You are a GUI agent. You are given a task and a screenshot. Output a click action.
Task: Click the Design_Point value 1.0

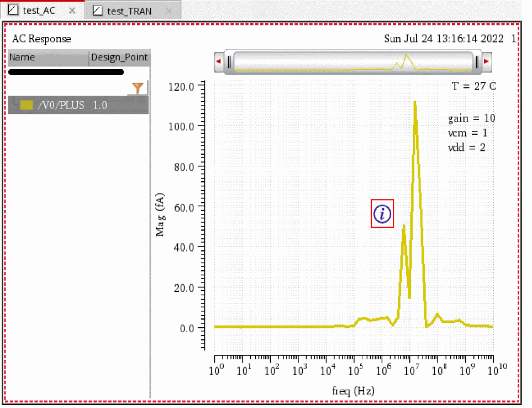pyautogui.click(x=100, y=105)
